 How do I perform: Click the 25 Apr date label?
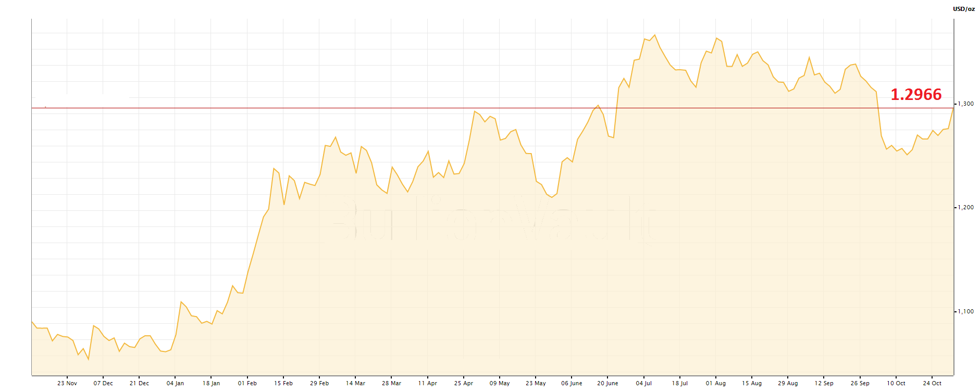(464, 383)
